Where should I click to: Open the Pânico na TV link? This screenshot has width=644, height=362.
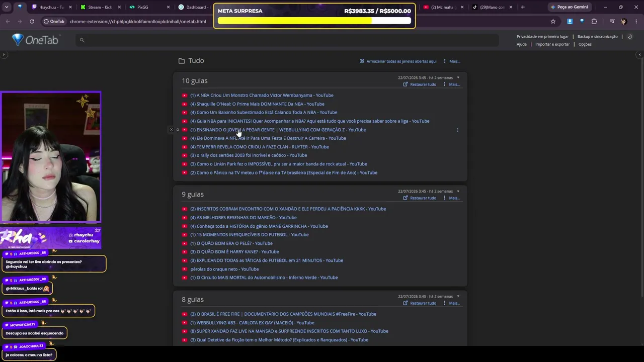284,173
